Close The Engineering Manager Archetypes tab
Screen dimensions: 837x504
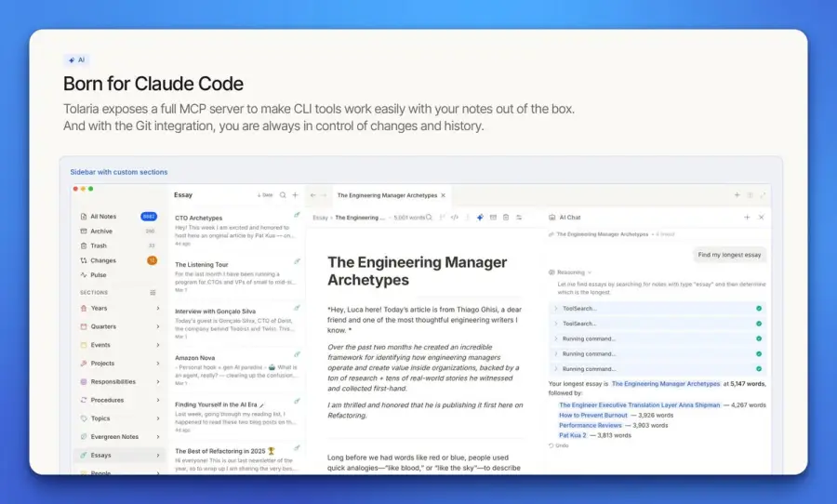443,195
